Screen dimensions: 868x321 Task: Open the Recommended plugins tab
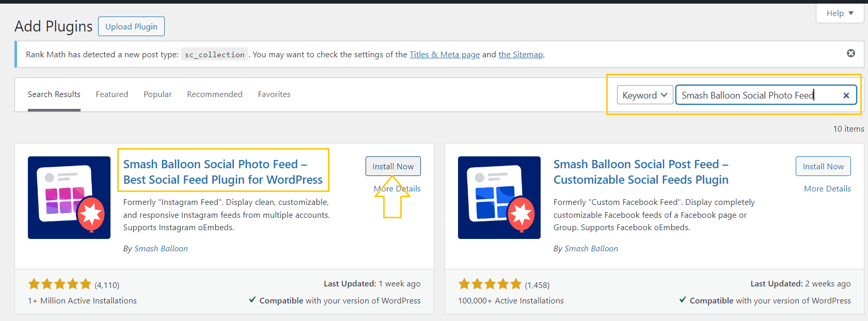[215, 94]
